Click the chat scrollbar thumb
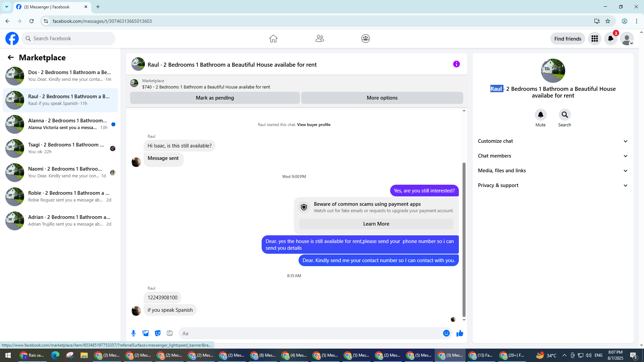 point(464,239)
